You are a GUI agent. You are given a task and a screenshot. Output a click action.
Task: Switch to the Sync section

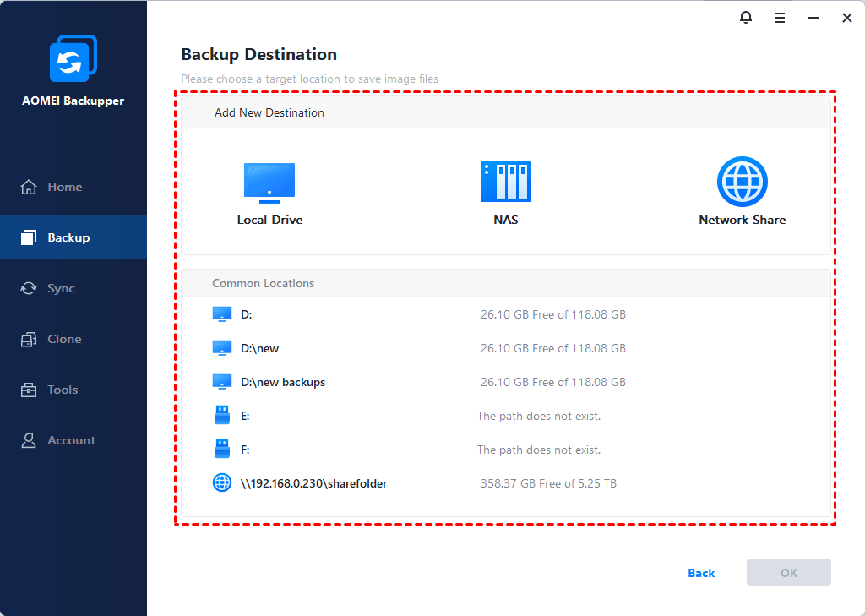(61, 288)
